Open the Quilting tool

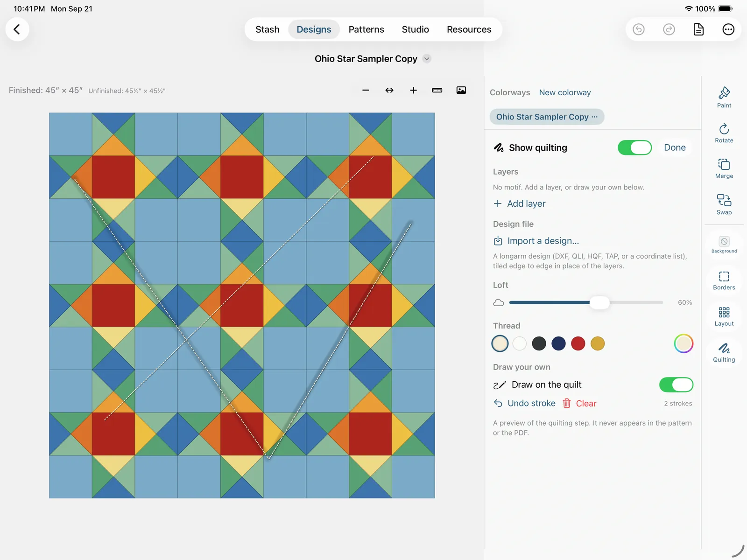click(724, 352)
